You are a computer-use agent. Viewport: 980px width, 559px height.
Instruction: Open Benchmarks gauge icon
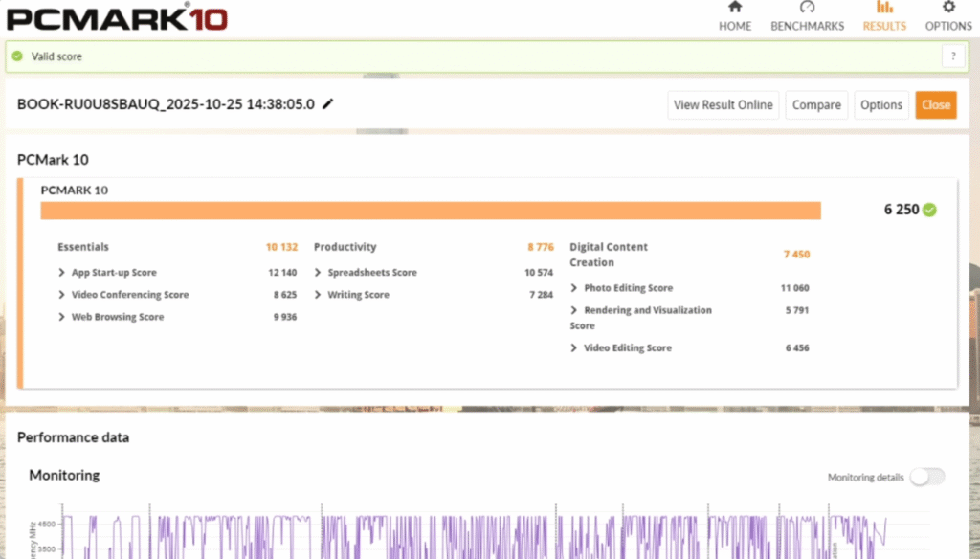coord(807,8)
